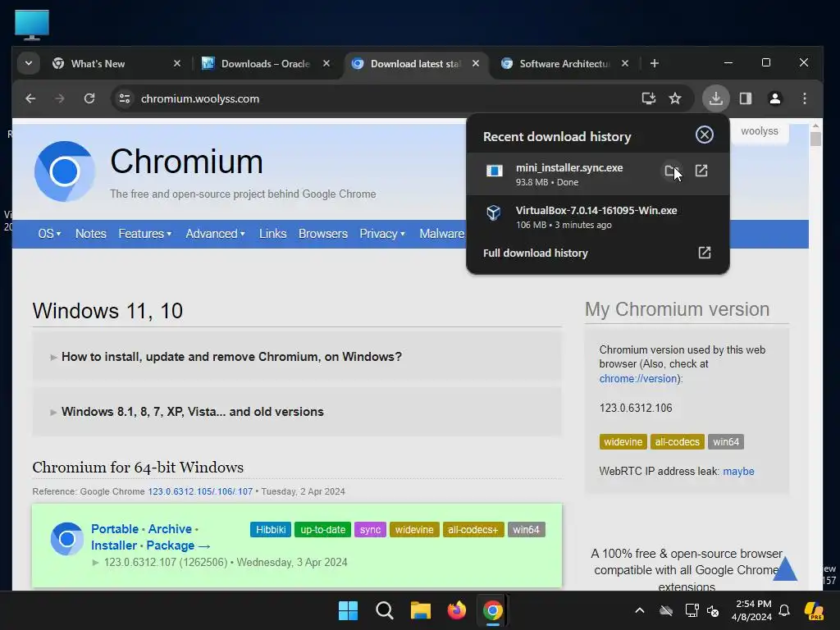Open mini_installer.sync.exe file
The image size is (840, 630).
701,171
